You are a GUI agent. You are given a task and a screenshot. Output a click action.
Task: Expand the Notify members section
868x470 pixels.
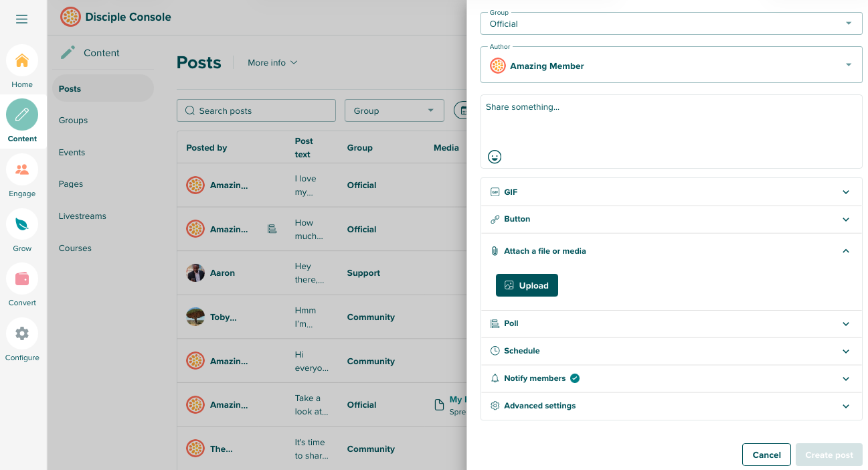click(671, 378)
